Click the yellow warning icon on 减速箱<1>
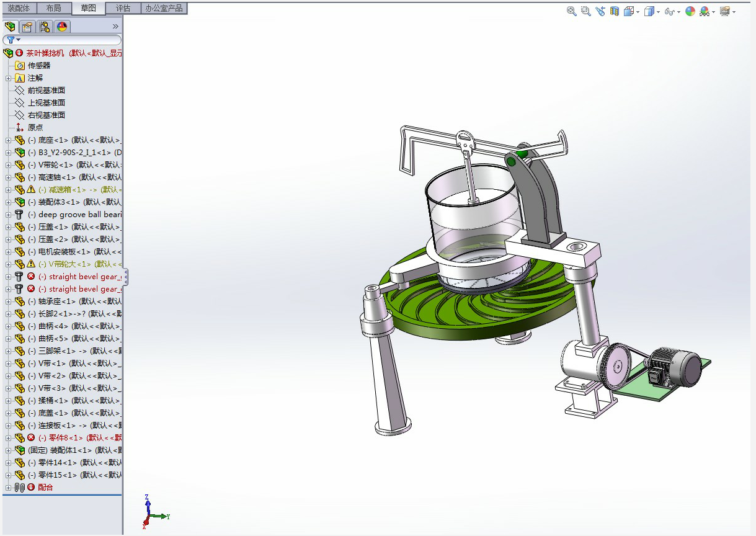This screenshot has width=756, height=536. click(31, 190)
